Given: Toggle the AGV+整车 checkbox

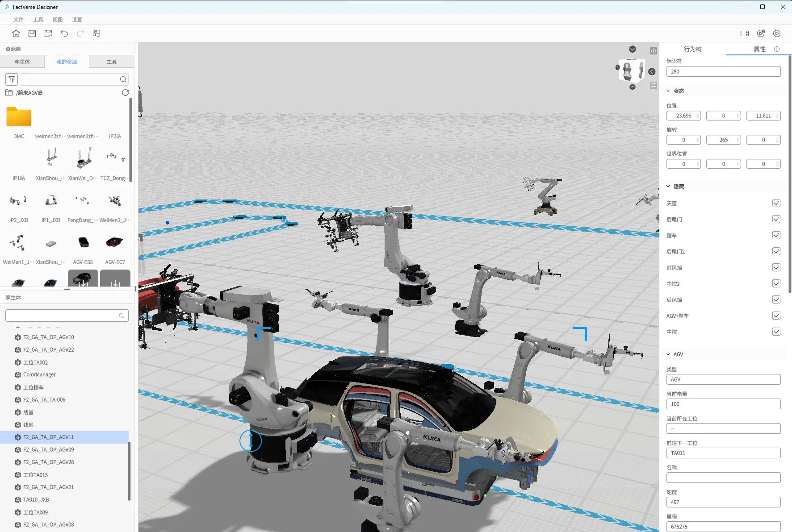Looking at the screenshot, I should coord(776,316).
